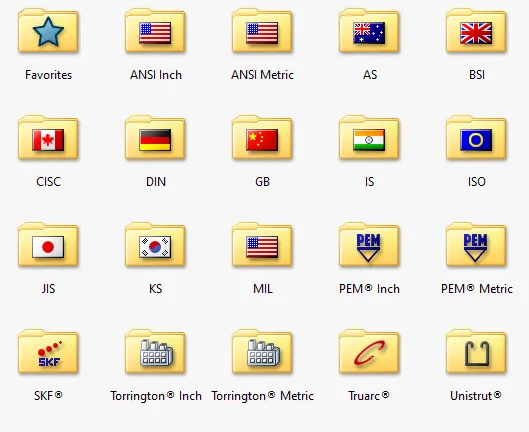Open the CISC Canadian flag folder

(48, 138)
